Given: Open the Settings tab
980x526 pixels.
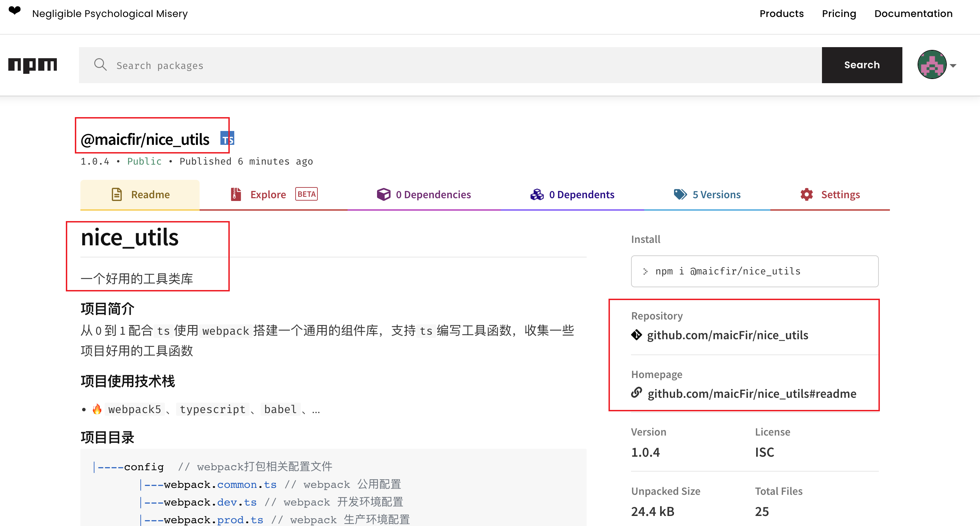Looking at the screenshot, I should (830, 194).
